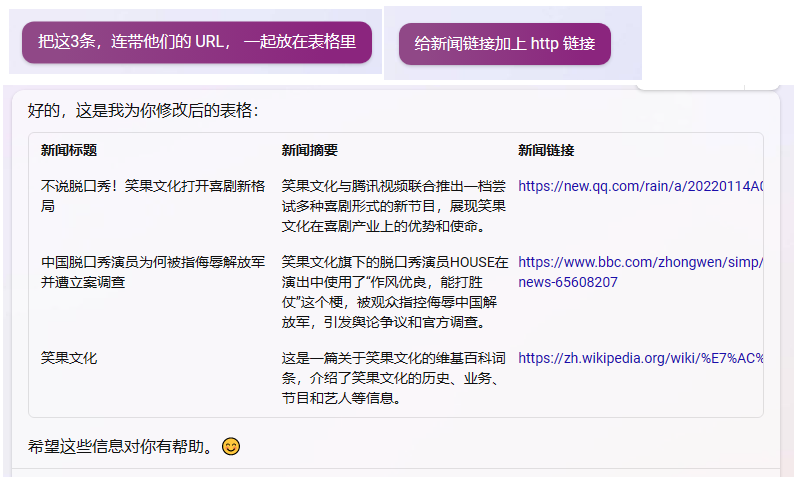The height and width of the screenshot is (477, 809).
Task: Open the zh.wikipedia.org wiki link
Action: [x=641, y=358]
